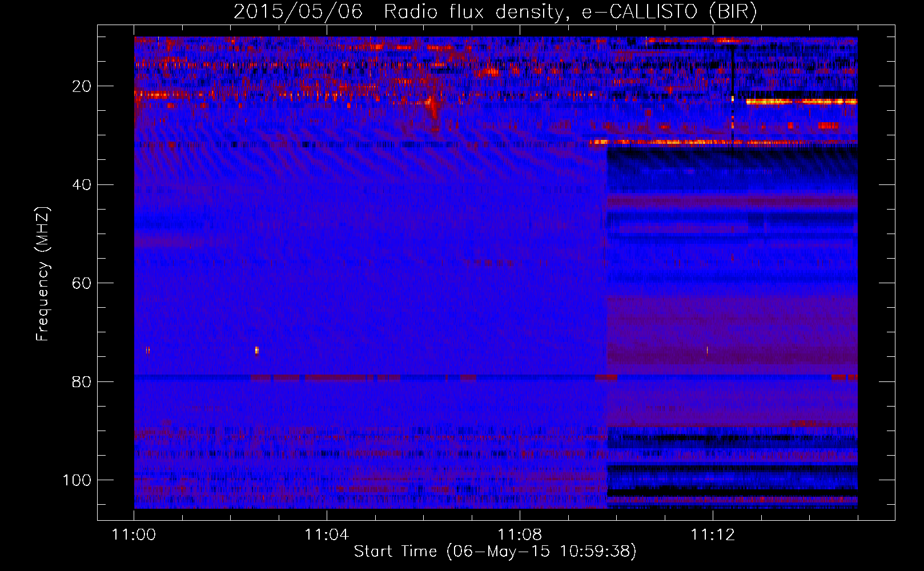
Task: Click the "80" frequency tick label
Action: tap(82, 381)
